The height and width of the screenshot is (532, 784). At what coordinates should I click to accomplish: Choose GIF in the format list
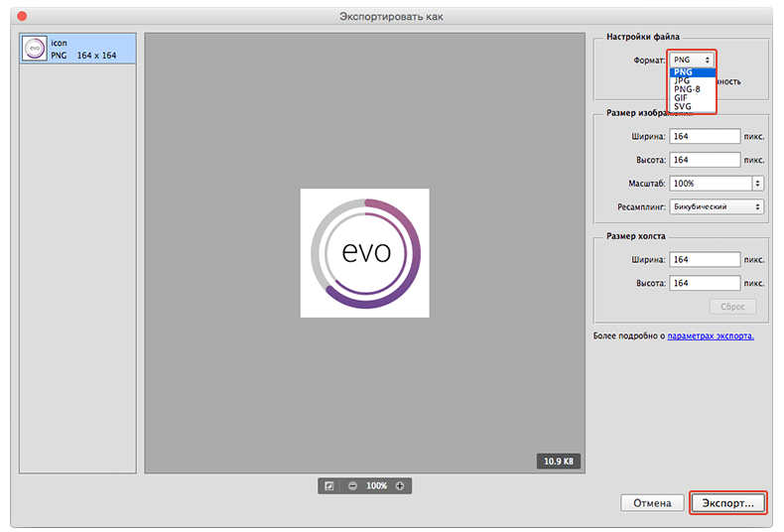click(693, 98)
